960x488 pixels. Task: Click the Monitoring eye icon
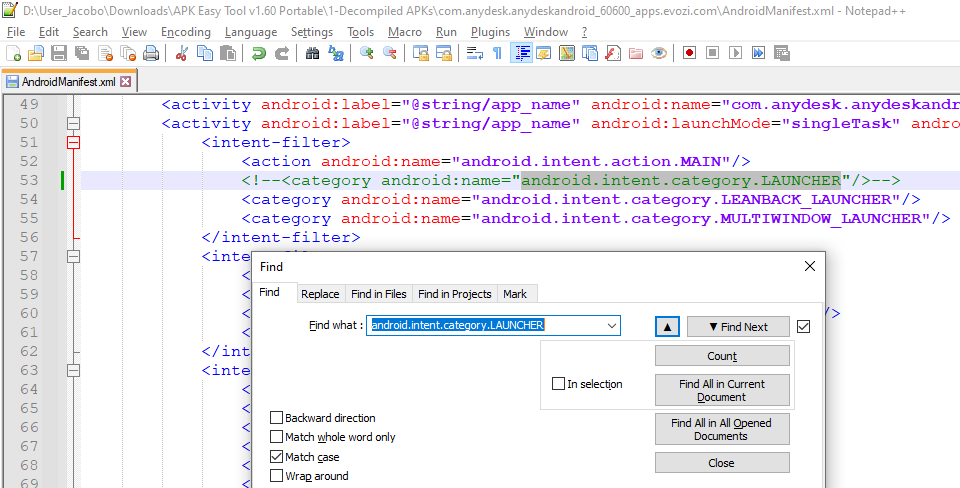coord(659,53)
